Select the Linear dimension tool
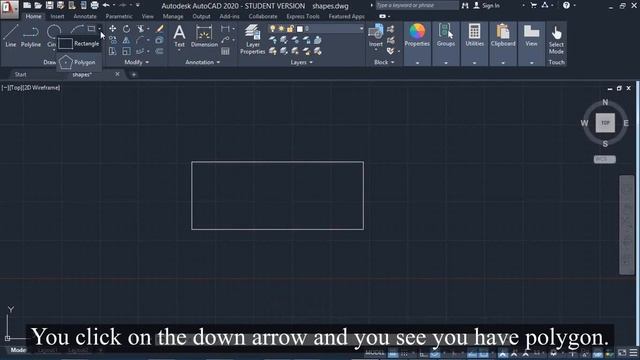The width and height of the screenshot is (640, 360). click(225, 29)
